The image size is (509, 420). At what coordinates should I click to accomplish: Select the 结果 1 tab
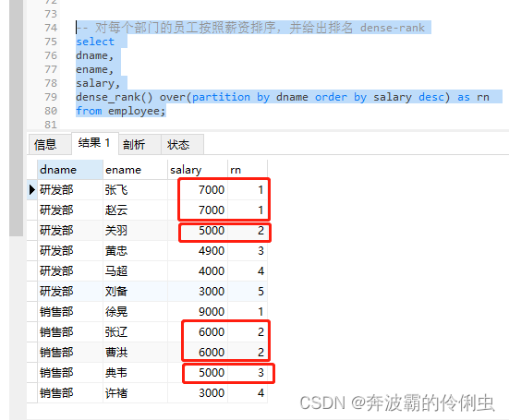95,143
